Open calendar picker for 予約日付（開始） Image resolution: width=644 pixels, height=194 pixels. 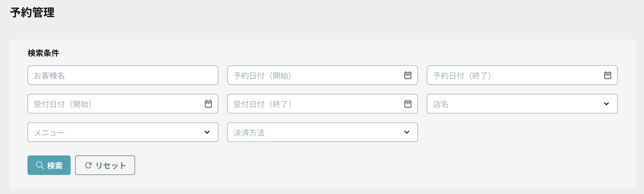408,75
